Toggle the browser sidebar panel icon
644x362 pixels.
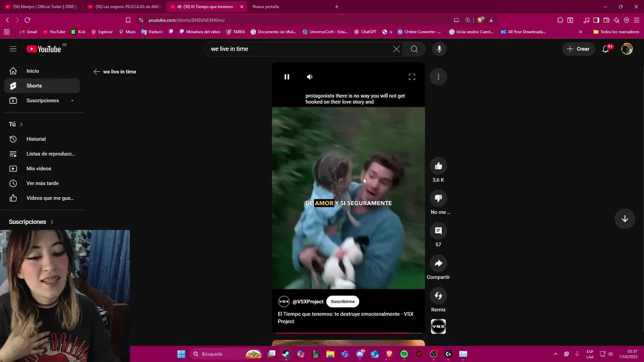pos(596,20)
